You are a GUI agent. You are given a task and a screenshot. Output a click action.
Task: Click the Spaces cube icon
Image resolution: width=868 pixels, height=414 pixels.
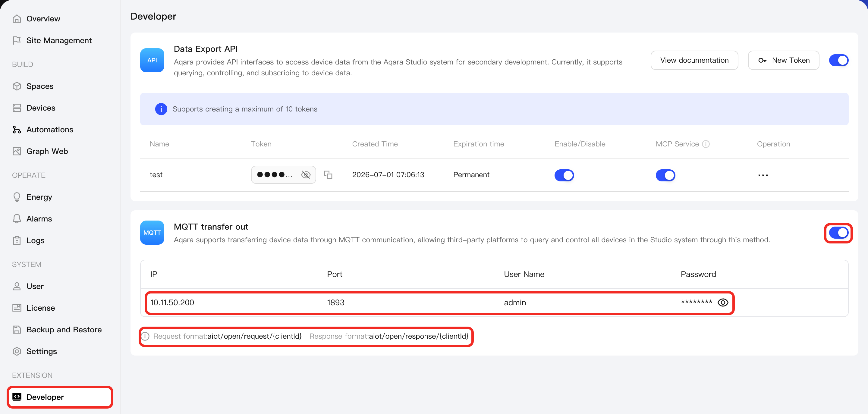[17, 86]
